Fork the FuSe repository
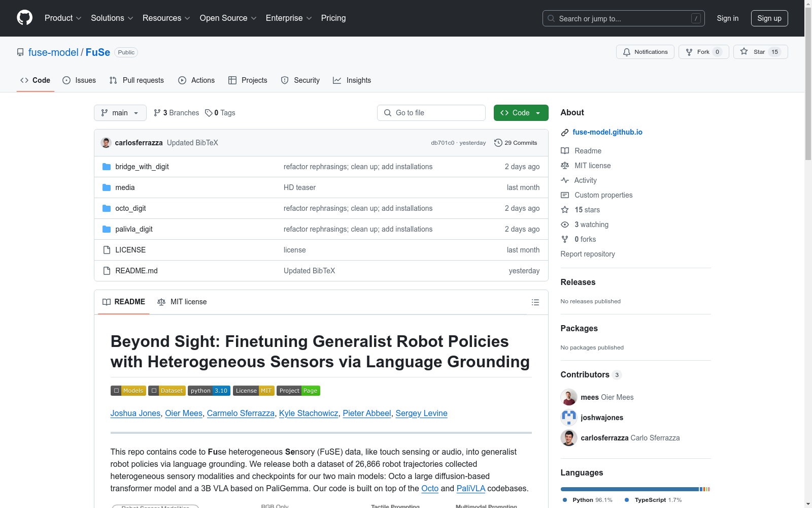The image size is (812, 508). [703, 52]
